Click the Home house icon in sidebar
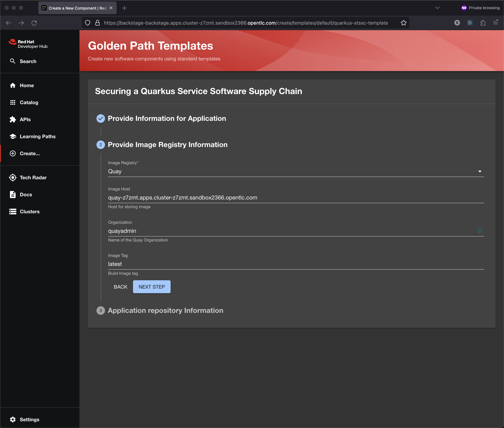The image size is (504, 428). click(13, 85)
